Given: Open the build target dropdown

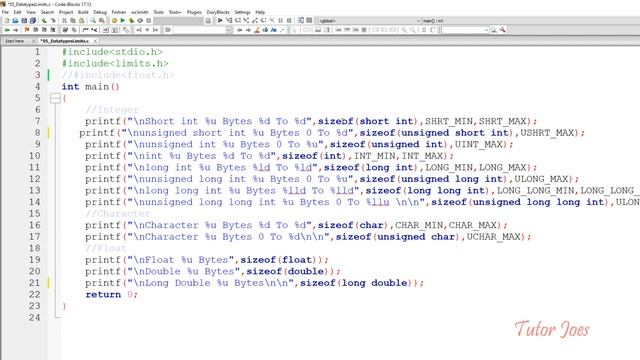Looking at the screenshot, I should tap(178, 20).
